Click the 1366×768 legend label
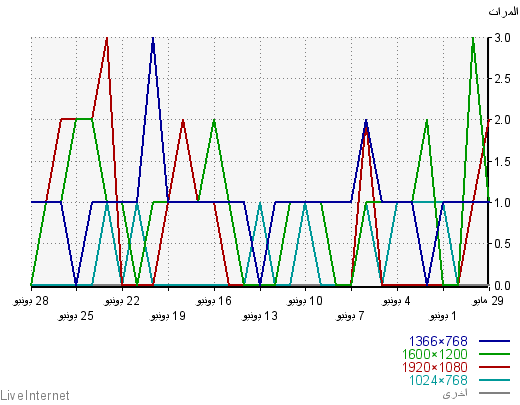The image size is (520, 405). coord(438,341)
